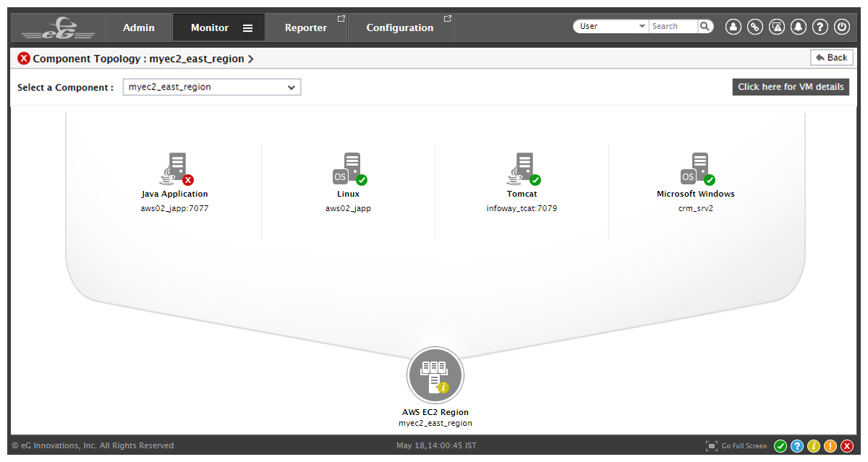Click the Go Full Screen link
Screen dimensions: 868x462
pos(744,446)
